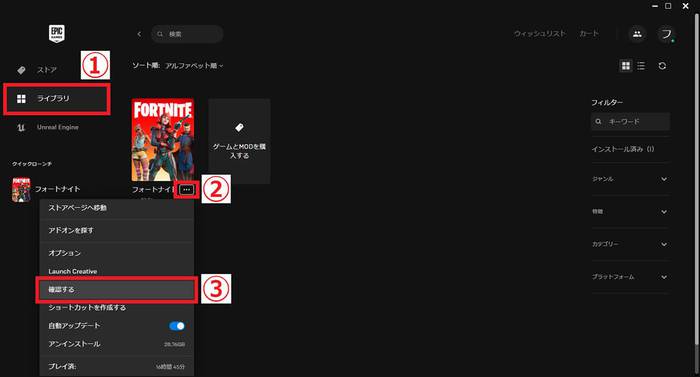Expand the カテゴリー filter section

630,244
